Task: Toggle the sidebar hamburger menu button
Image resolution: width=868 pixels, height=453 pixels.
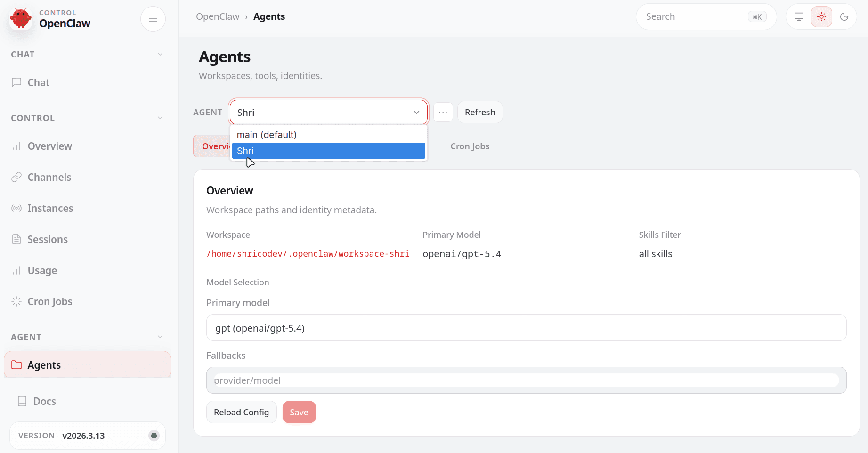Action: point(153,19)
